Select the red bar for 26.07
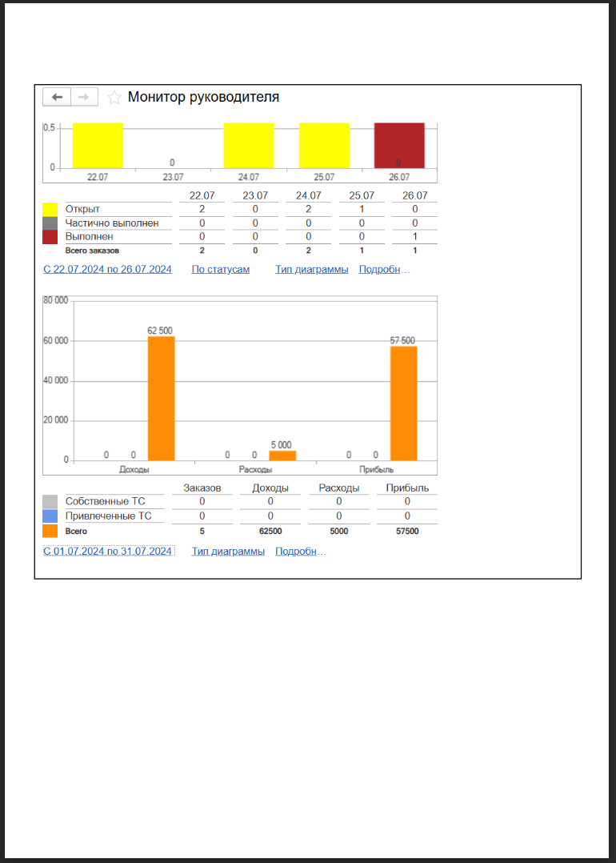This screenshot has width=616, height=863. point(399,146)
